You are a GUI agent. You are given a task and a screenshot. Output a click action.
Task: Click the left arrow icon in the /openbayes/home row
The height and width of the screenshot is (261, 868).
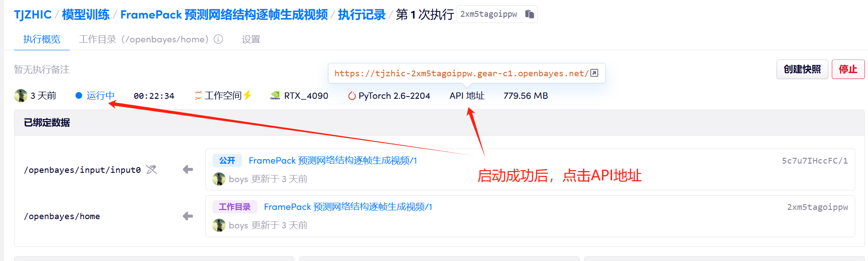tap(188, 216)
